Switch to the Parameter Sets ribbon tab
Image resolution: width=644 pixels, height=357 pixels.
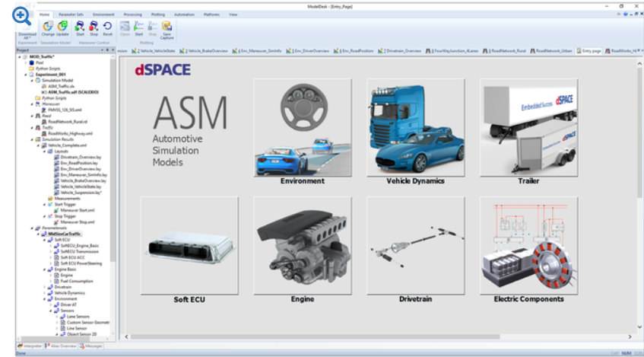72,14
